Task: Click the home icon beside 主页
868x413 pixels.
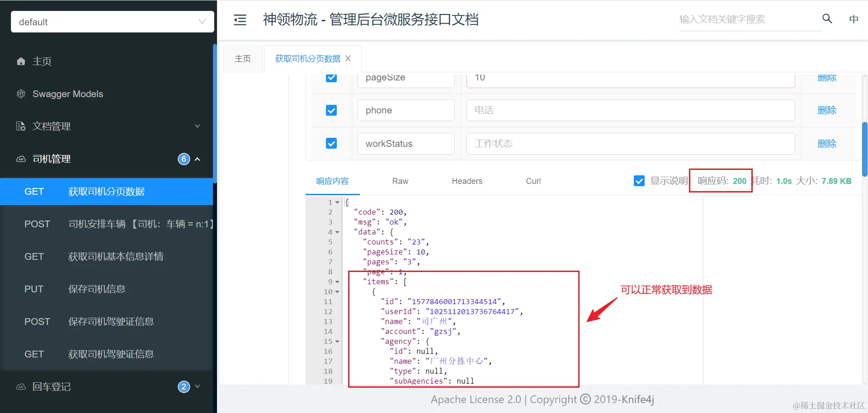Action: (21, 61)
